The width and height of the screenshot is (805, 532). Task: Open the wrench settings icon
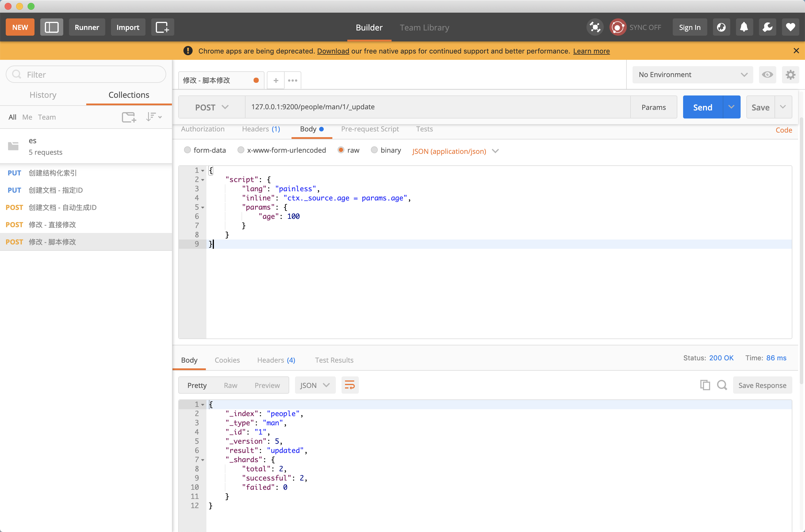pos(767,27)
